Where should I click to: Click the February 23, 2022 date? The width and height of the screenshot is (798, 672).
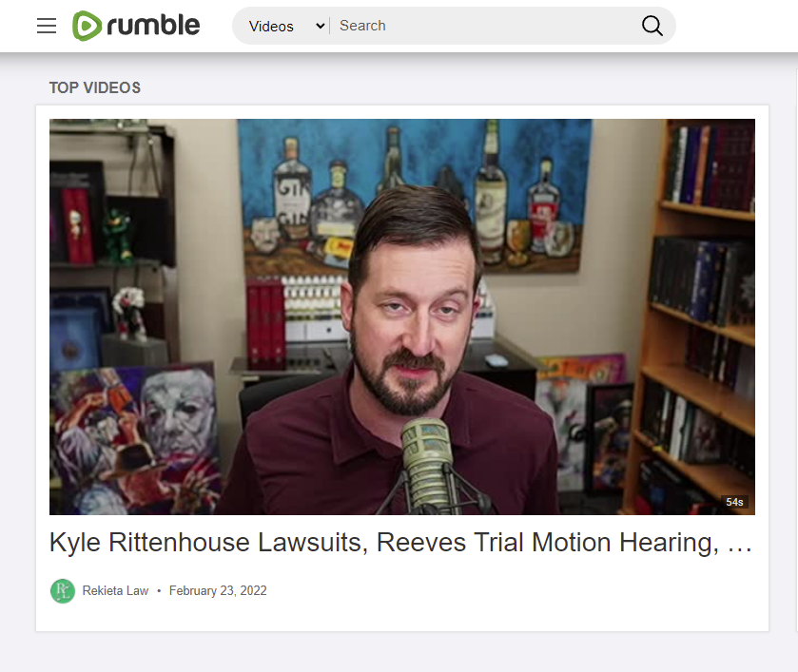coord(218,590)
